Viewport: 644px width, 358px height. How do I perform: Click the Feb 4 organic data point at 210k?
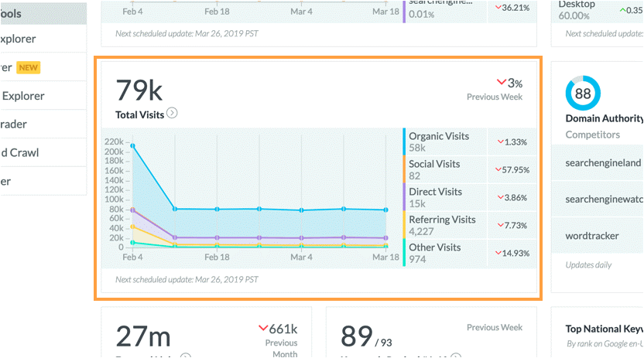(132, 146)
